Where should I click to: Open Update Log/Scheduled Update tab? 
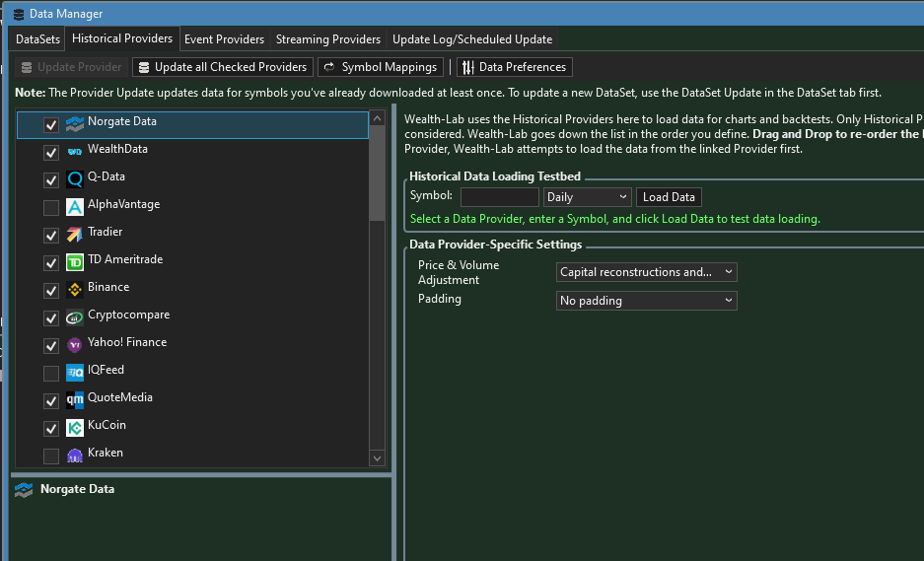point(472,39)
